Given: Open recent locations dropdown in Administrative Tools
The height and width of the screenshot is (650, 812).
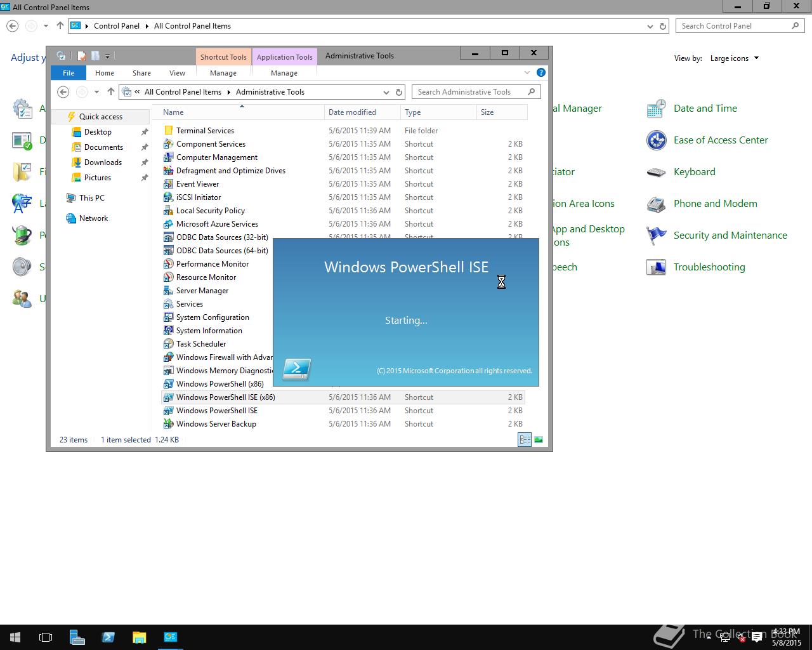Looking at the screenshot, I should 96,92.
